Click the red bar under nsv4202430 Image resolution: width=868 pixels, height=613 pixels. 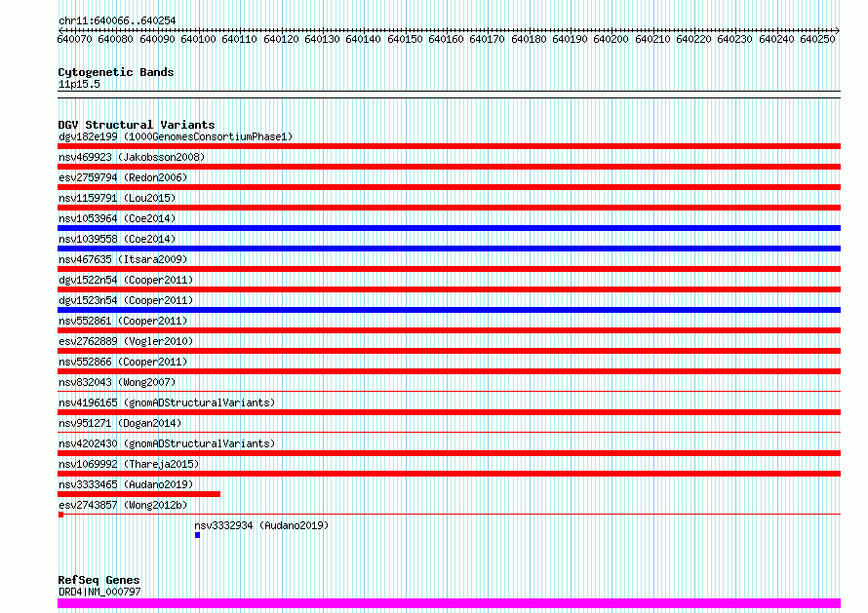point(449,453)
